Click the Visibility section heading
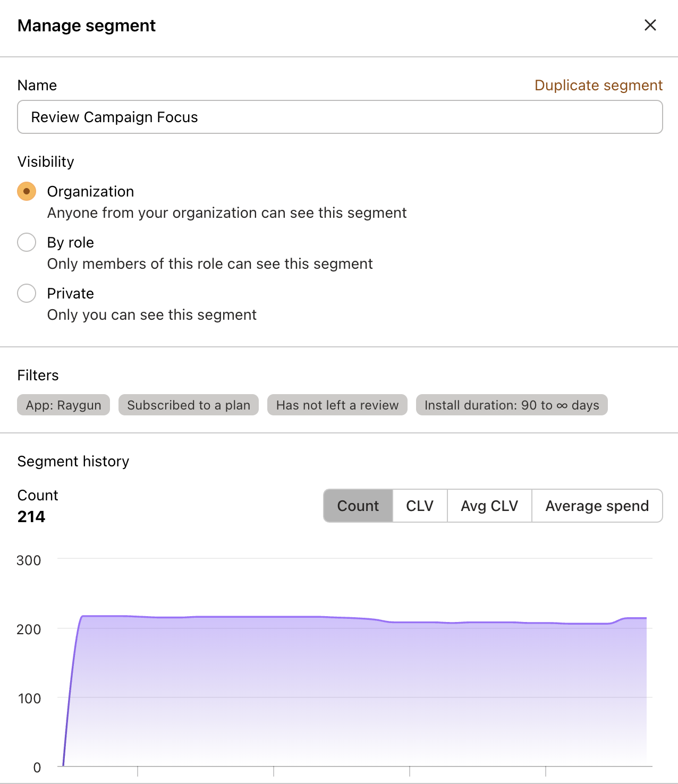Screen dimensions: 678x784 pyautogui.click(x=46, y=161)
